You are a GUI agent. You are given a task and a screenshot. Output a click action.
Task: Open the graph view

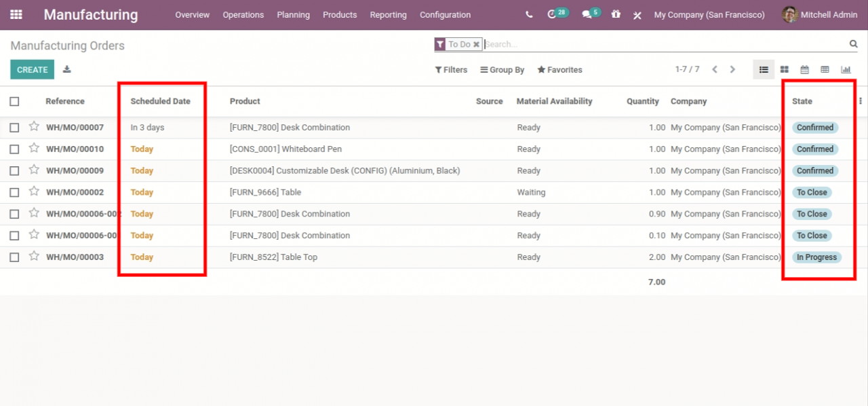(846, 69)
